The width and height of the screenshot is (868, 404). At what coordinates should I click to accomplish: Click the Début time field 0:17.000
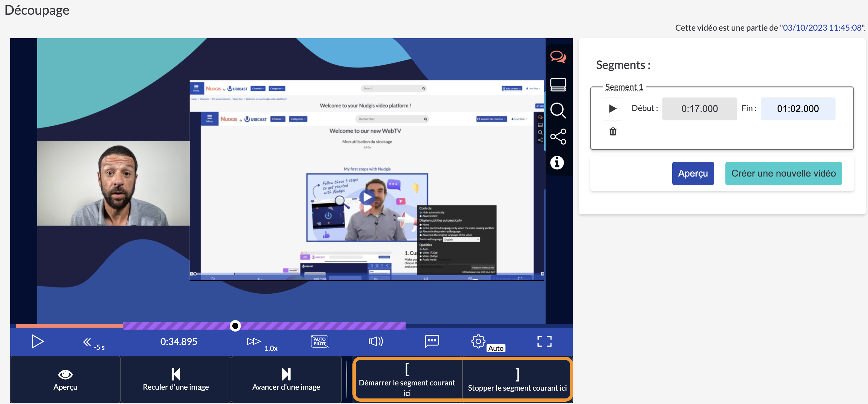(x=699, y=108)
